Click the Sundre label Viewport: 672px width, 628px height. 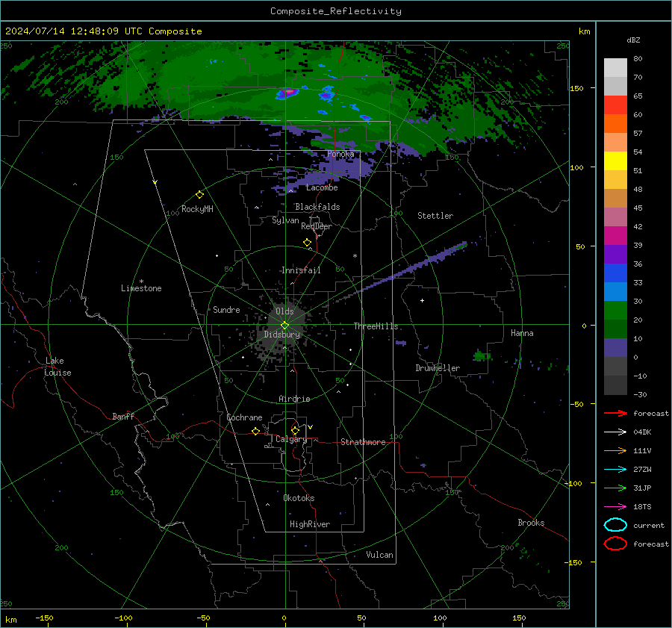[x=226, y=309]
